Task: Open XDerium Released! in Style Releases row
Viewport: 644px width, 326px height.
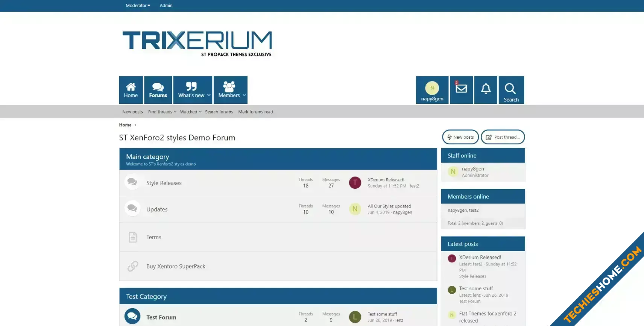Action: click(386, 180)
